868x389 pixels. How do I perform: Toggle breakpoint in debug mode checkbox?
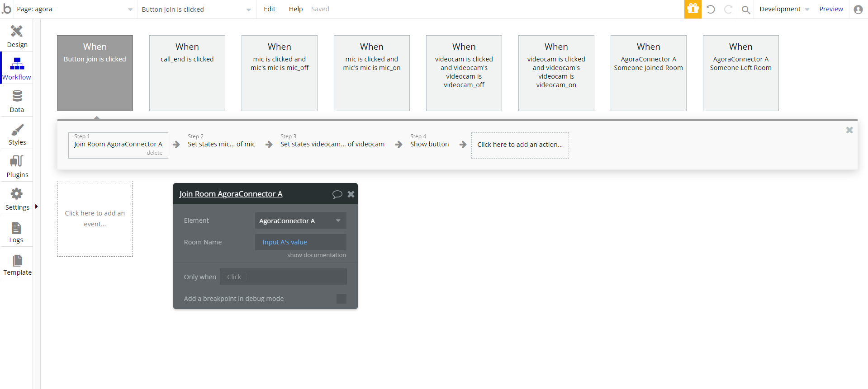pos(342,299)
